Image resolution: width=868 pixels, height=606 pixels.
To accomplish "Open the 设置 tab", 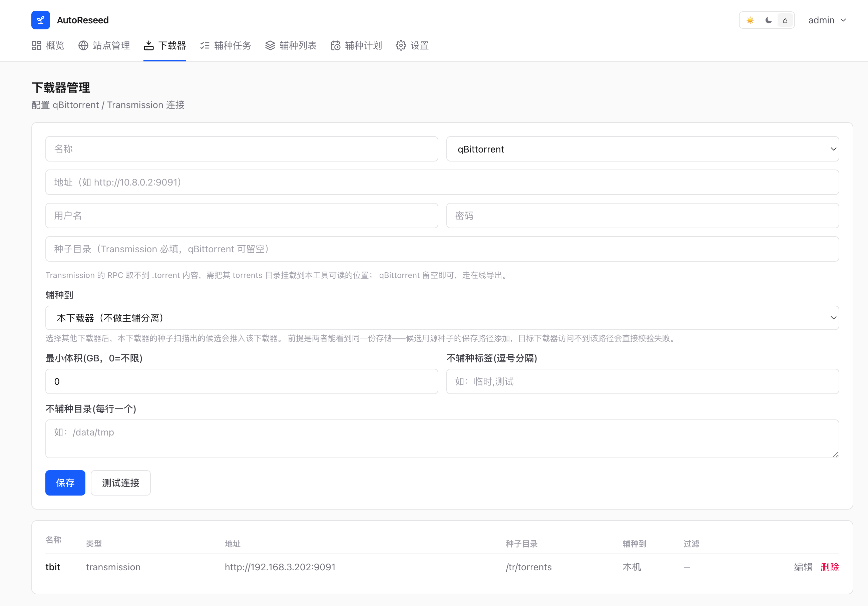I will tap(412, 45).
